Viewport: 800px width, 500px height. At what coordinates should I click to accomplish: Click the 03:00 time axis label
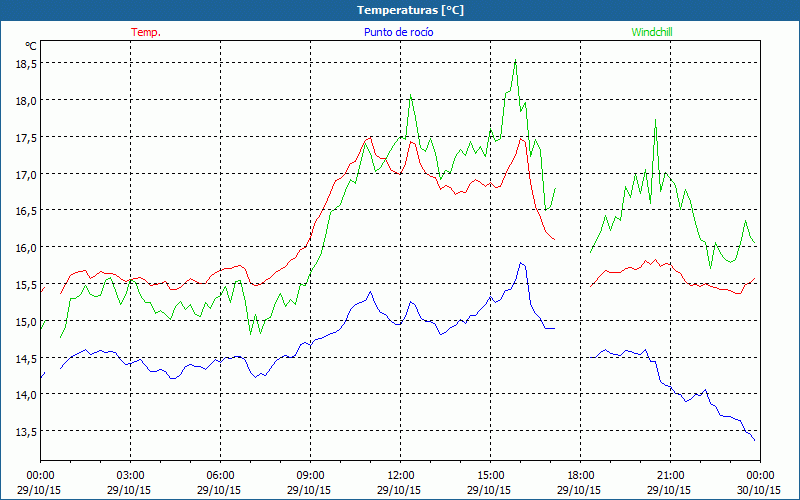[x=130, y=475]
